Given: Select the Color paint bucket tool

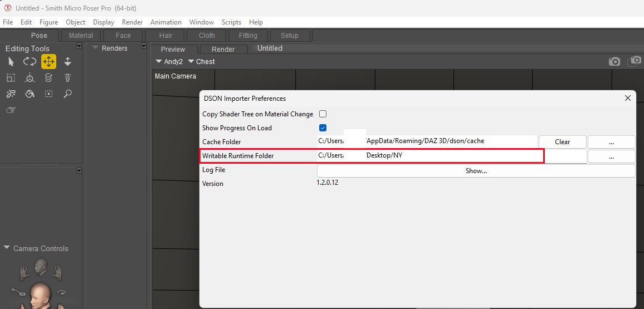Looking at the screenshot, I should [30, 94].
